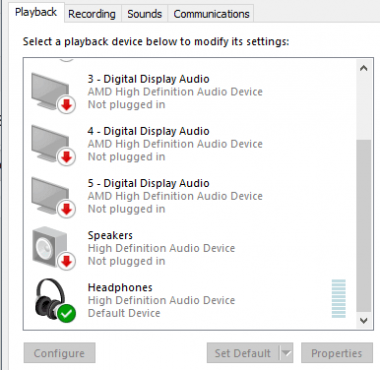Click the green default checkmark on Headphones
The image size is (380, 370).
(66, 313)
